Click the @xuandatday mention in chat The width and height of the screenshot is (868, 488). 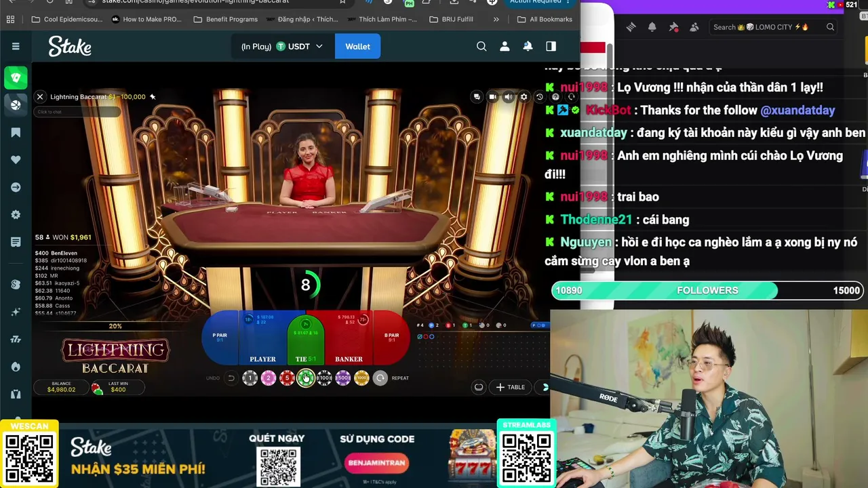[797, 110]
